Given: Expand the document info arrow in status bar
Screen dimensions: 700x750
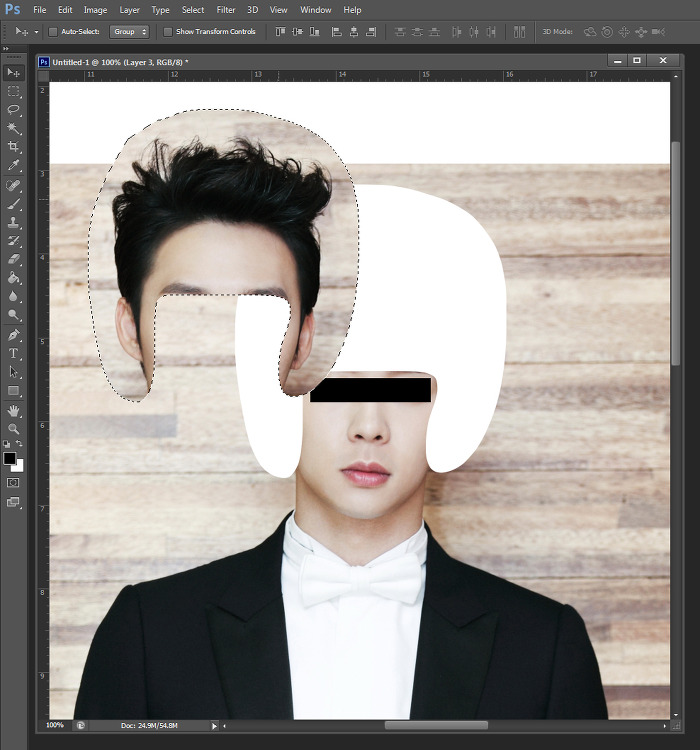Looking at the screenshot, I should coord(214,725).
